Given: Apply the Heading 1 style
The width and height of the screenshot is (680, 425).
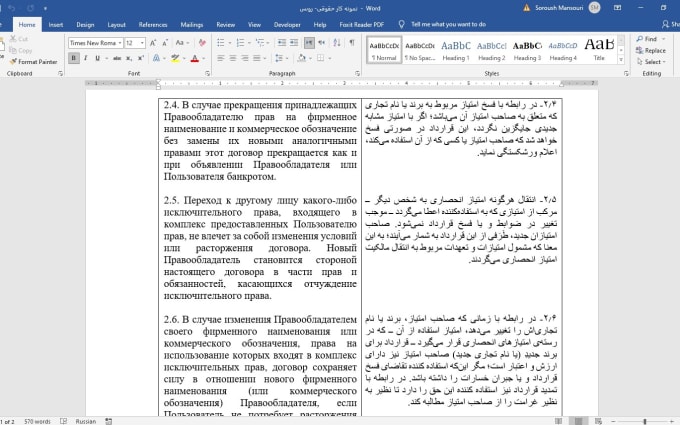Looking at the screenshot, I should tap(456, 50).
